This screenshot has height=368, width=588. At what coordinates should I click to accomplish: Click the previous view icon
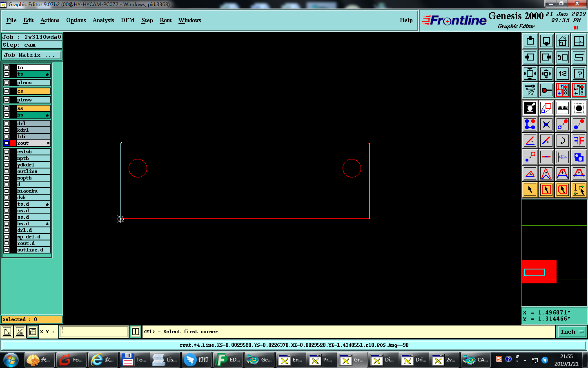[563, 57]
